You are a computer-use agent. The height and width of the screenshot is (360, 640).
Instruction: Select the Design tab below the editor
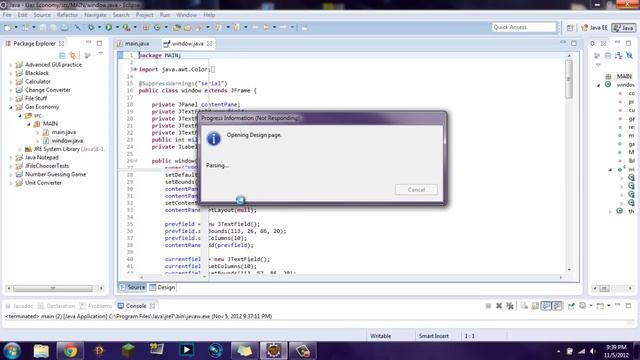162,287
